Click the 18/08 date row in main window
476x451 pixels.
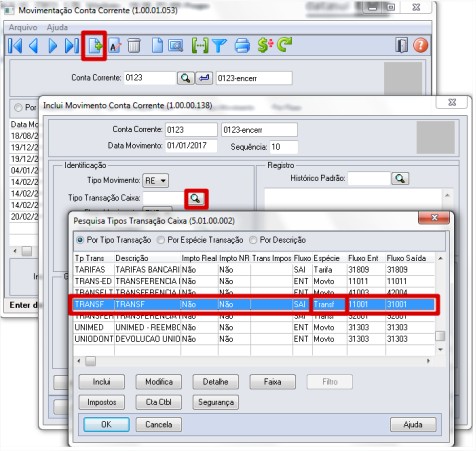pyautogui.click(x=25, y=136)
